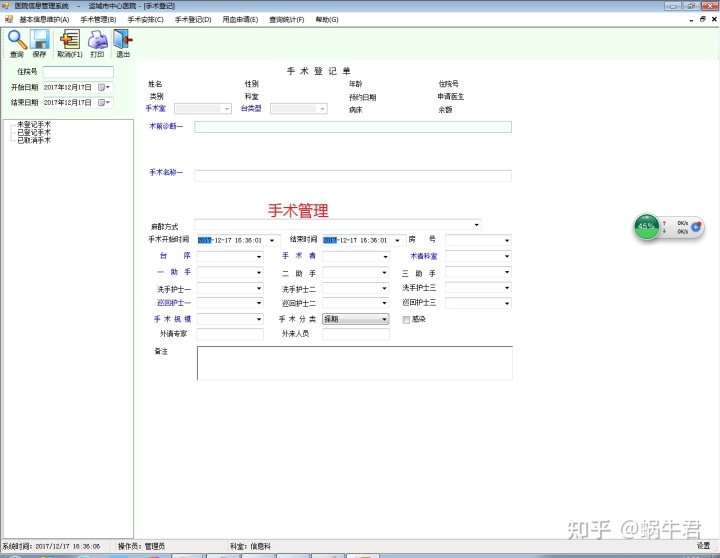
Task: Click the 住院号 search input field
Action: tap(78, 72)
